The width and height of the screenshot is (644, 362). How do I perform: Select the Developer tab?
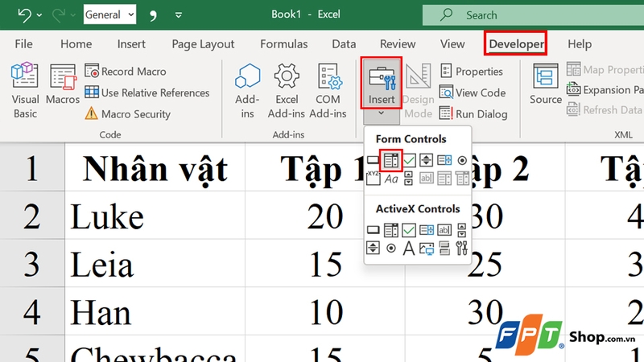(x=516, y=44)
